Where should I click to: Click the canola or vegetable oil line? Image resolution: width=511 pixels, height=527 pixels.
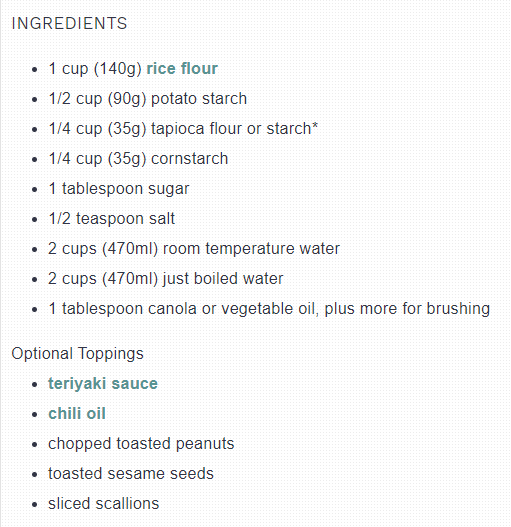point(269,309)
